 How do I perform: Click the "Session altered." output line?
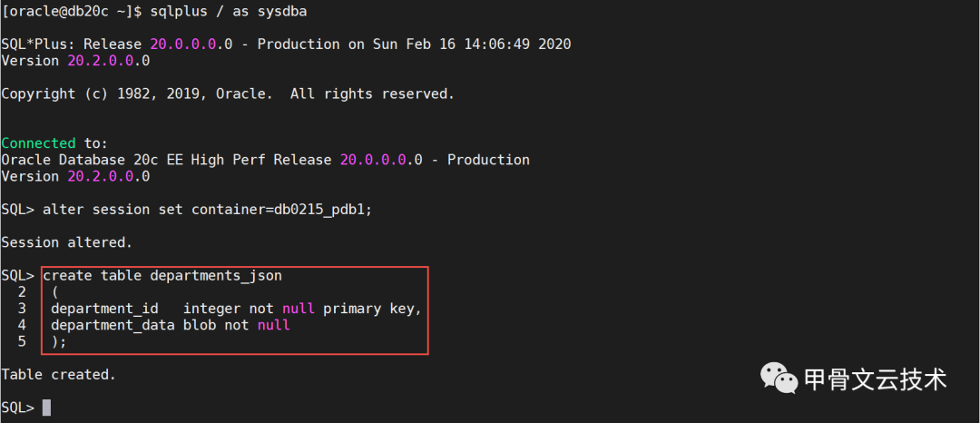(67, 242)
